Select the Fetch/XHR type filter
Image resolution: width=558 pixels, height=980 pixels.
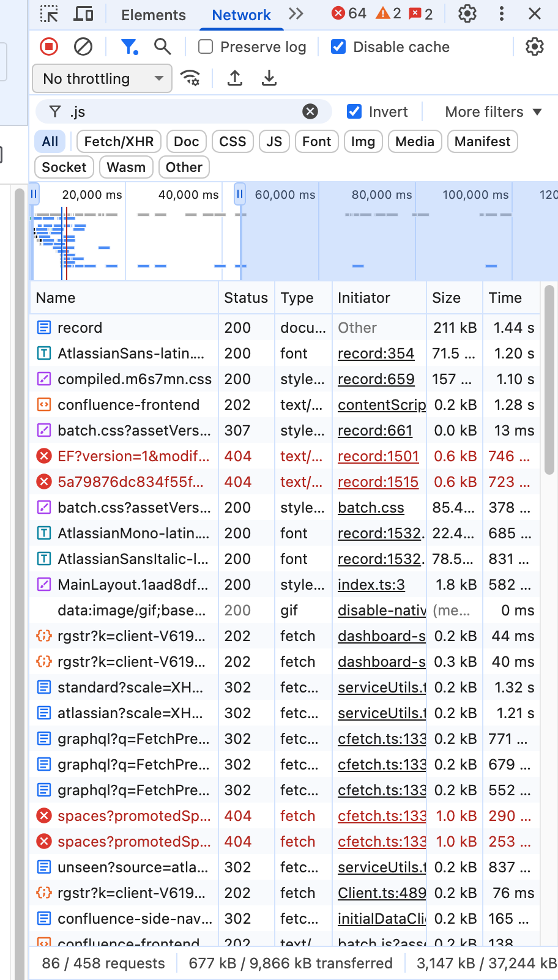coord(119,142)
